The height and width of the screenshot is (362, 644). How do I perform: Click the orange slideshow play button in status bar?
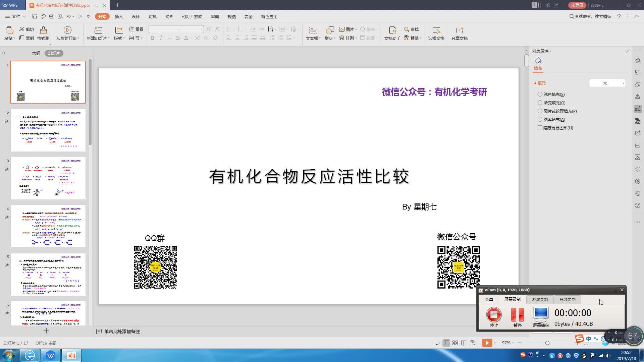487,343
